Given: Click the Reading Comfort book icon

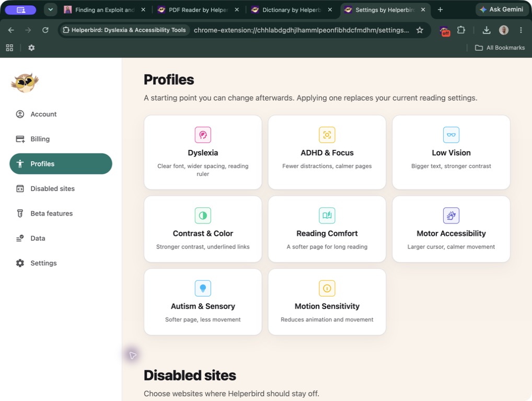Looking at the screenshot, I should 327,216.
